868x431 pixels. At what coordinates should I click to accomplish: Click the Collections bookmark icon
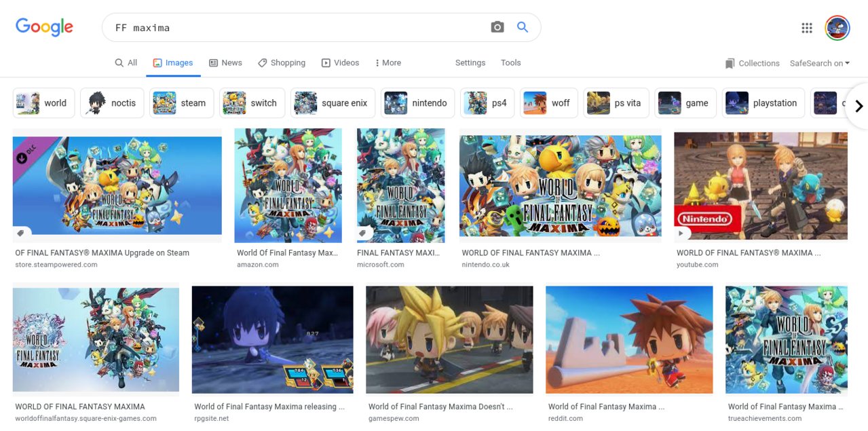click(x=730, y=63)
